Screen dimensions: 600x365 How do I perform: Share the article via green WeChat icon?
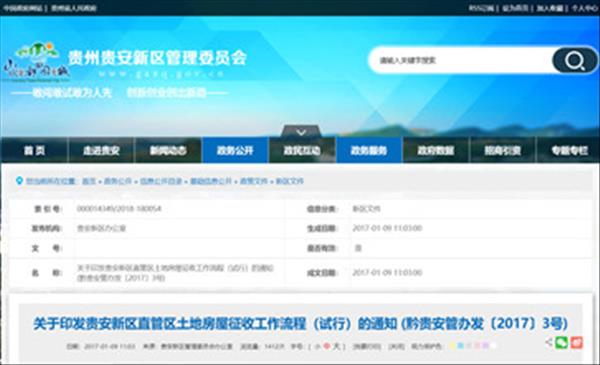(561, 342)
